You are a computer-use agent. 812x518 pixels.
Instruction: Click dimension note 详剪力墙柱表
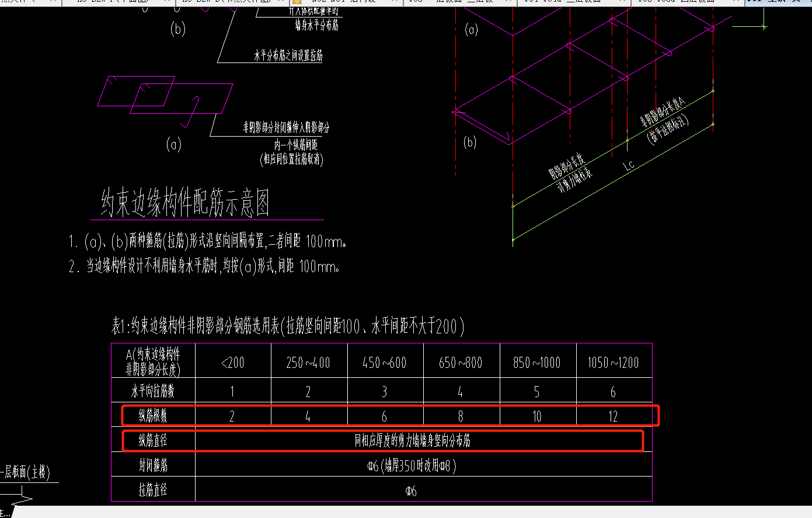point(574,180)
